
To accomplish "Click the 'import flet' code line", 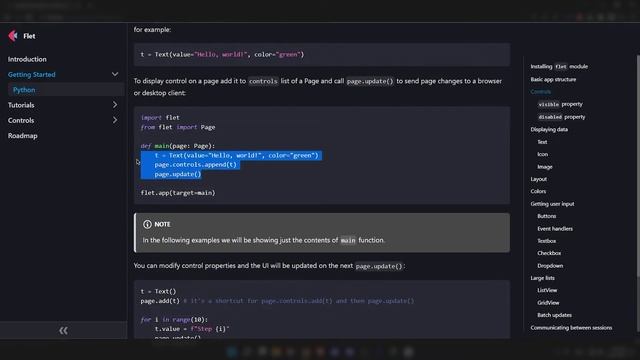I will point(160,118).
